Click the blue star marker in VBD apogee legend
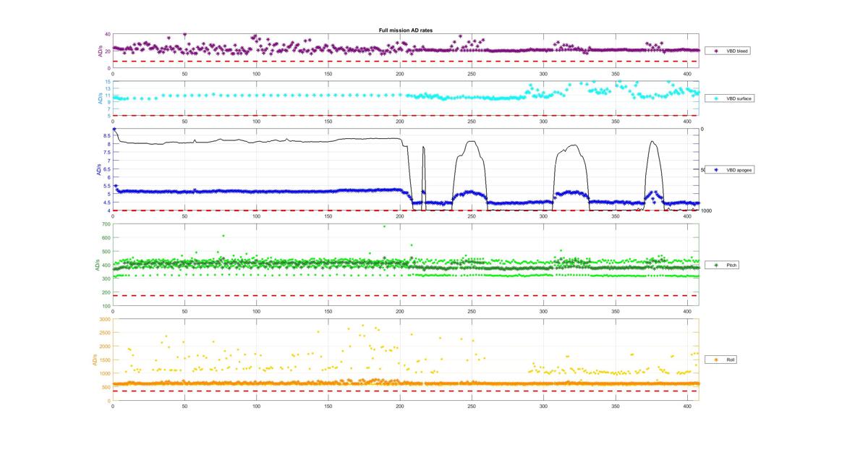The image size is (868, 450). [715, 170]
